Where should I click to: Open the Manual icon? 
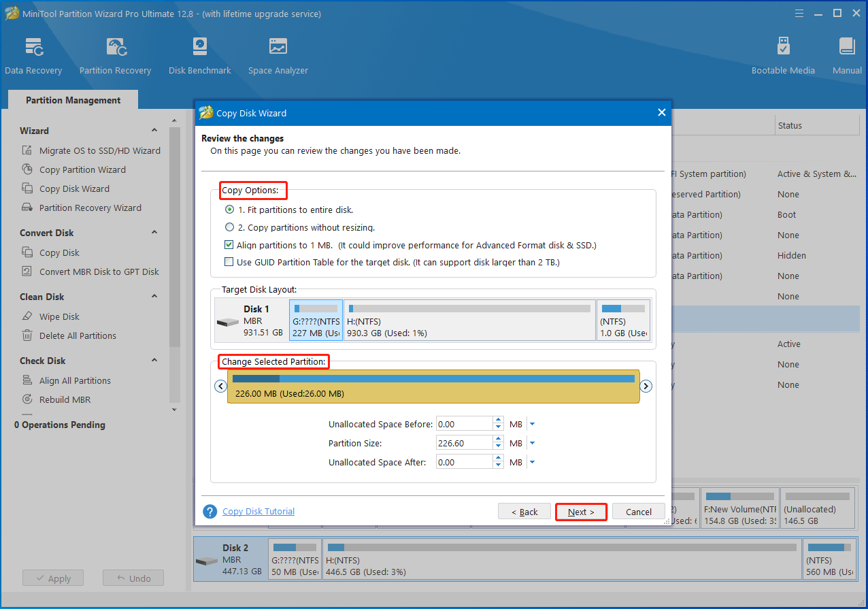847,56
